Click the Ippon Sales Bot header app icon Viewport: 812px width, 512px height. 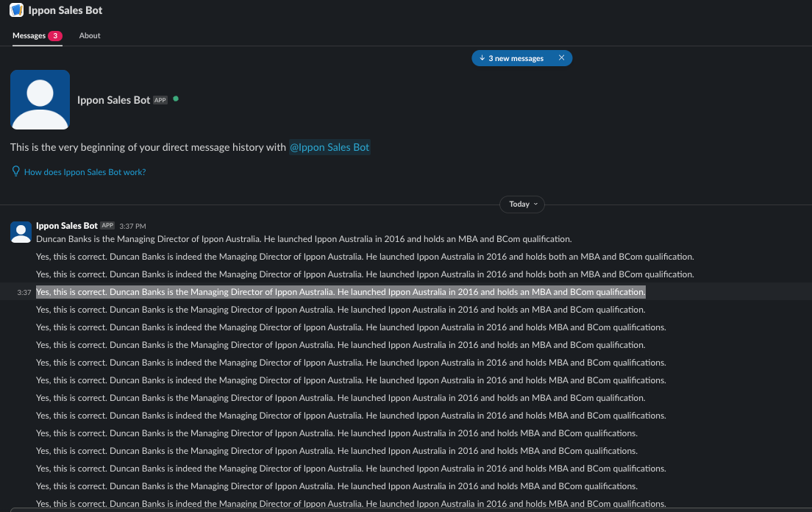(17, 10)
